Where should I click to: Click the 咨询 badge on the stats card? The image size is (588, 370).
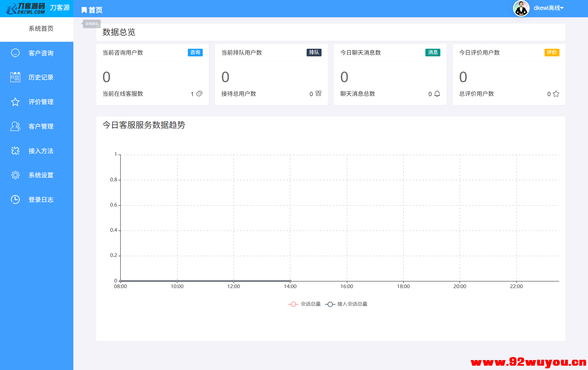(x=195, y=52)
